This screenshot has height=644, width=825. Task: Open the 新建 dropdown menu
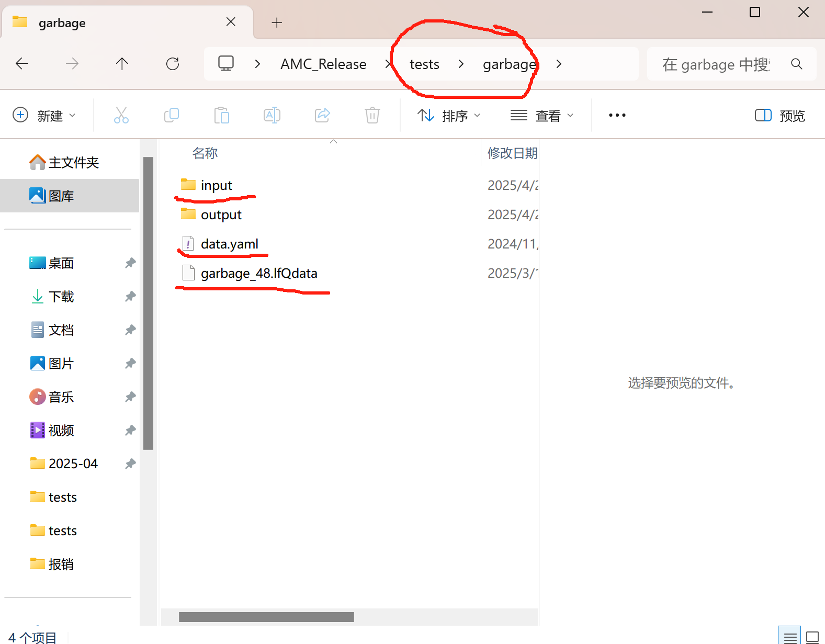44,116
